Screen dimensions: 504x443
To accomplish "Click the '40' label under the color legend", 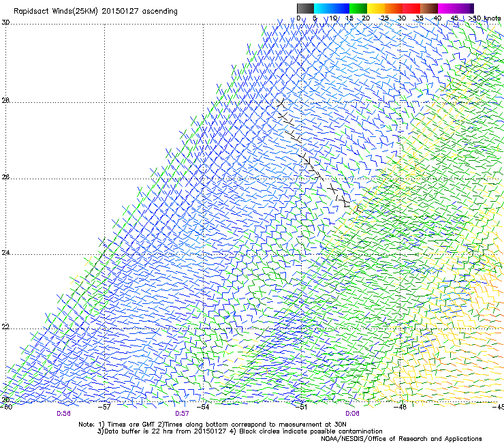I will tap(437, 18).
